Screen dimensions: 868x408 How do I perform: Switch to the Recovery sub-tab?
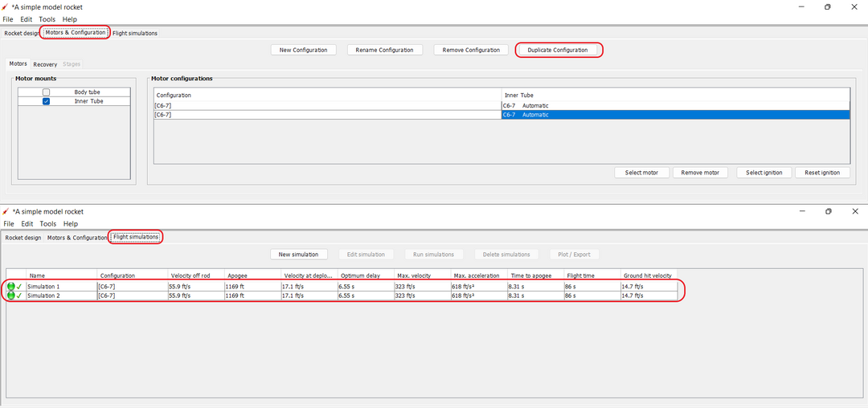point(45,64)
